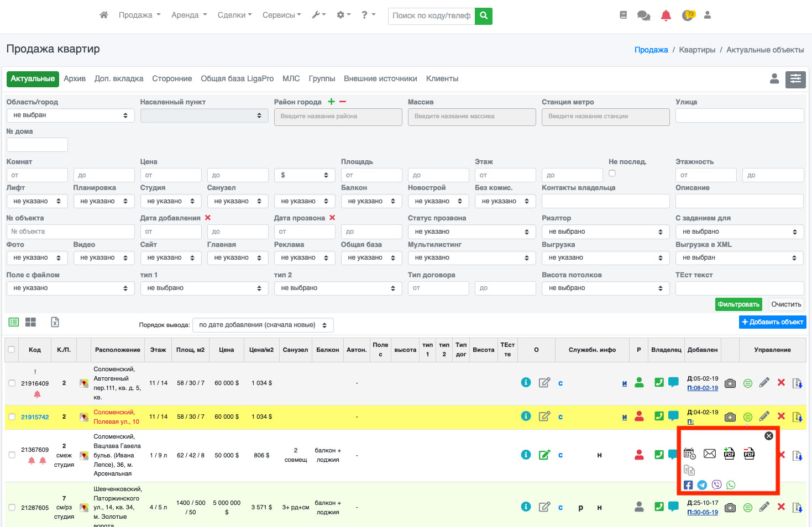Share listing via Telegram icon in popup
Viewport: 812px width, 527px height.
coord(702,485)
